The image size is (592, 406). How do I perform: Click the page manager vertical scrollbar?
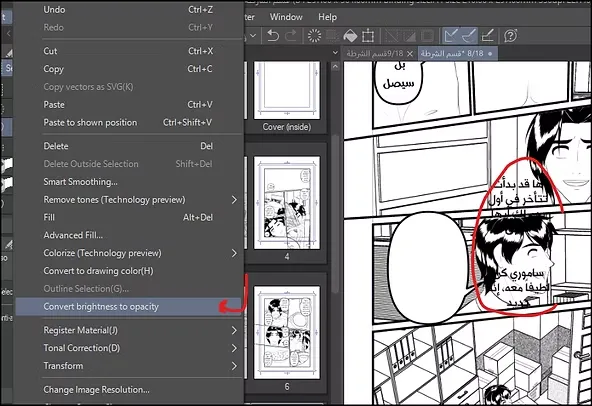point(335,213)
